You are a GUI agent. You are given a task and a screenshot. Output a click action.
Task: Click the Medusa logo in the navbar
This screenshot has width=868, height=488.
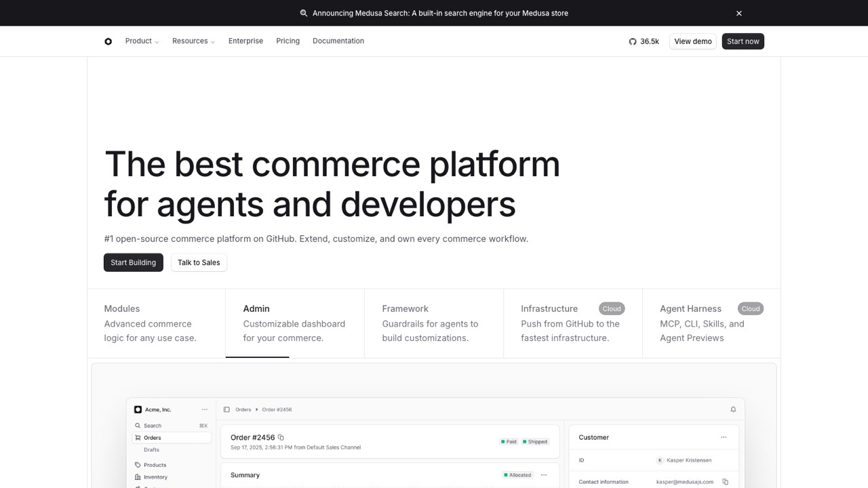(108, 41)
